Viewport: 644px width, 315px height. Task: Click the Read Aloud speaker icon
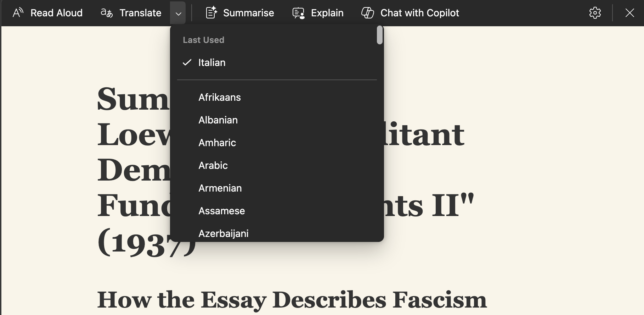(x=18, y=13)
